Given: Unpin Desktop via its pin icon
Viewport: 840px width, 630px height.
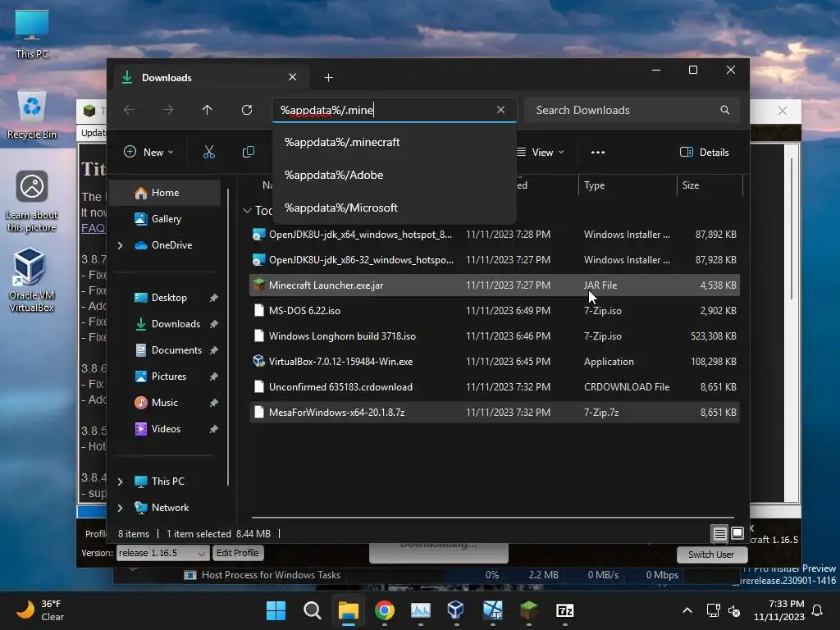Looking at the screenshot, I should pos(214,298).
